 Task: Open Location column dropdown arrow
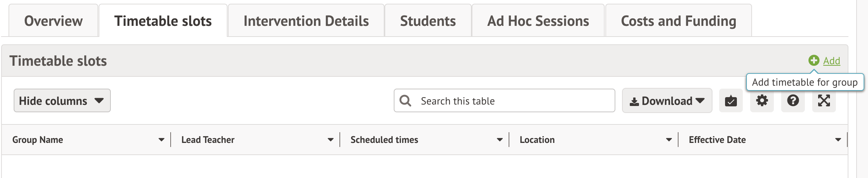(669, 140)
